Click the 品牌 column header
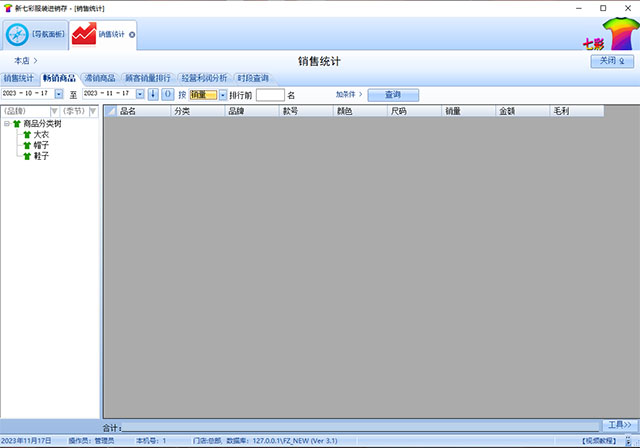 tap(252, 111)
